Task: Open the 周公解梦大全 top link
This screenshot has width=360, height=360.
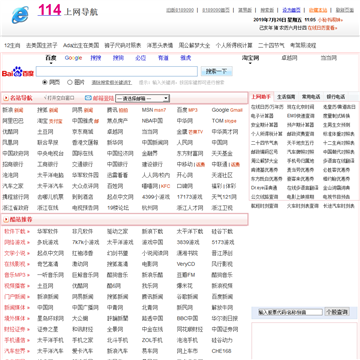Action: point(194,45)
